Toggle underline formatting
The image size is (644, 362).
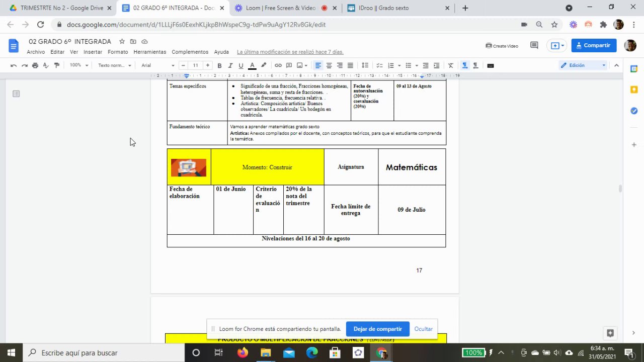(x=241, y=65)
